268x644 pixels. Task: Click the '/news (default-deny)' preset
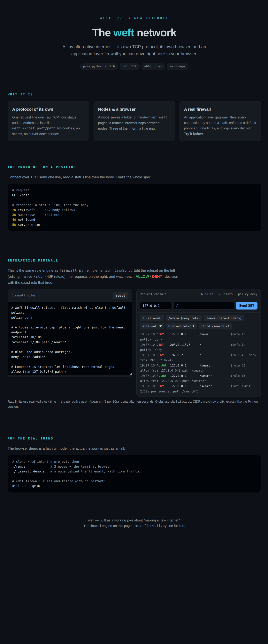coord(224,318)
